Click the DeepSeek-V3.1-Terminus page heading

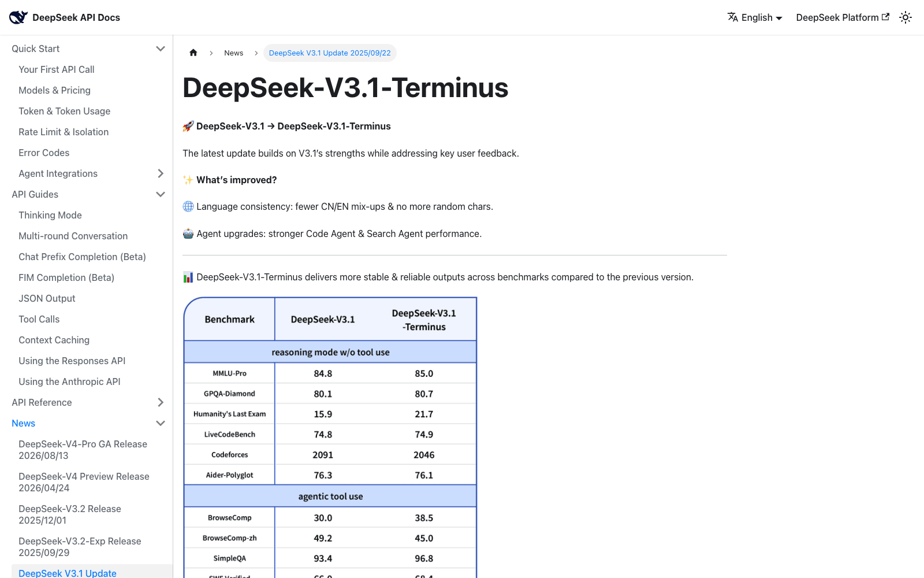coord(345,88)
